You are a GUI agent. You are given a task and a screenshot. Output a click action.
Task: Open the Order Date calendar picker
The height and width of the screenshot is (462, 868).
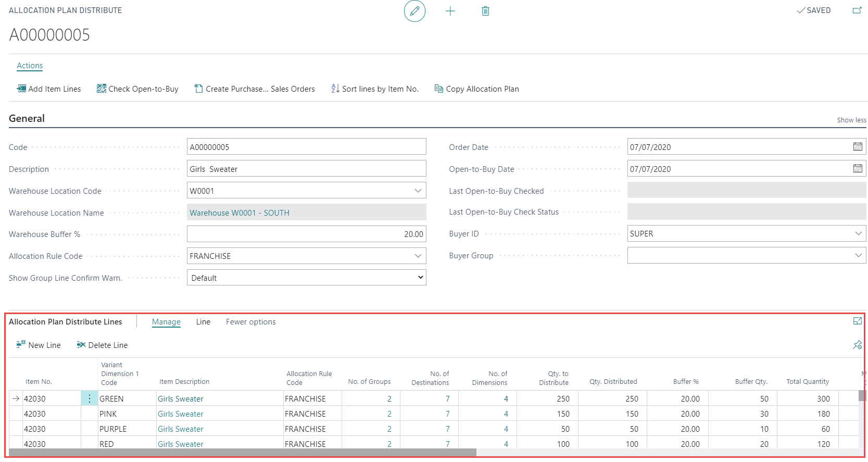pyautogui.click(x=858, y=147)
